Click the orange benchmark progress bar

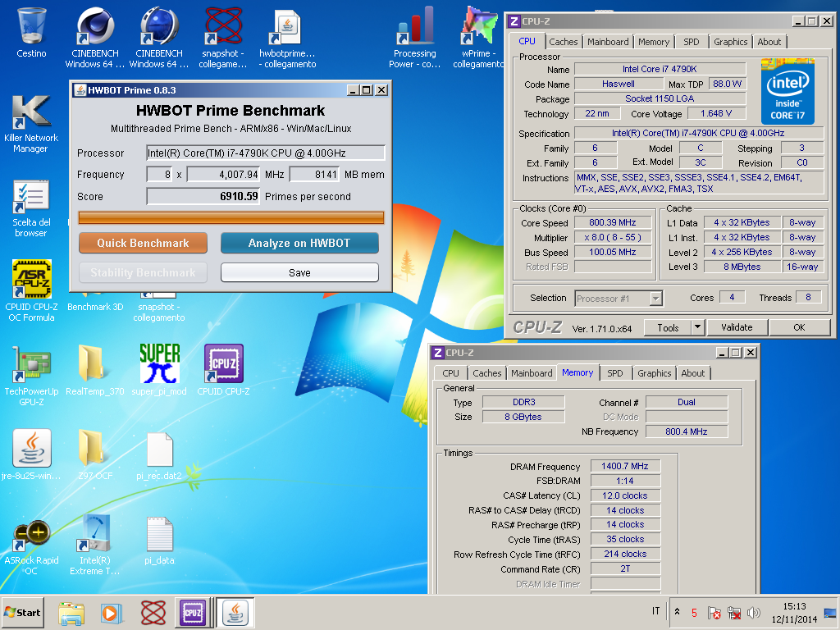[231, 217]
